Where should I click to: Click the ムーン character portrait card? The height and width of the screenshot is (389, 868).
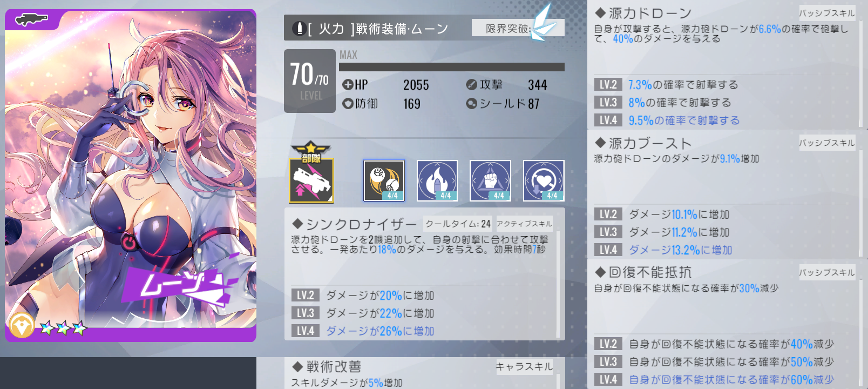point(131,176)
